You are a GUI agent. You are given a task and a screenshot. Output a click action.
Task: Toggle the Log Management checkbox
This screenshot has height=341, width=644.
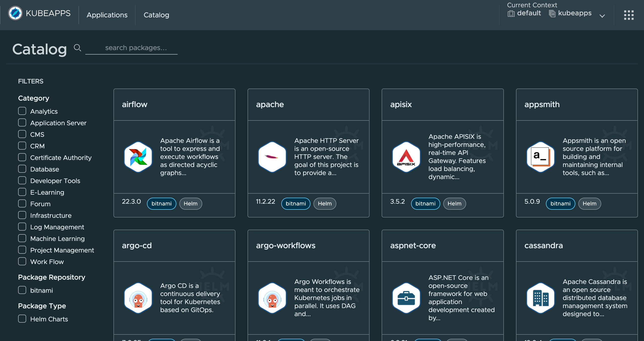(x=22, y=227)
